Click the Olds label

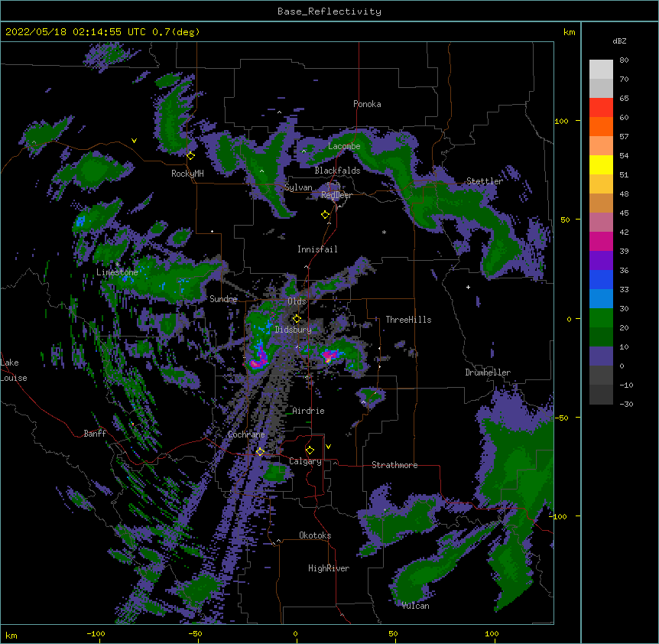(x=297, y=301)
